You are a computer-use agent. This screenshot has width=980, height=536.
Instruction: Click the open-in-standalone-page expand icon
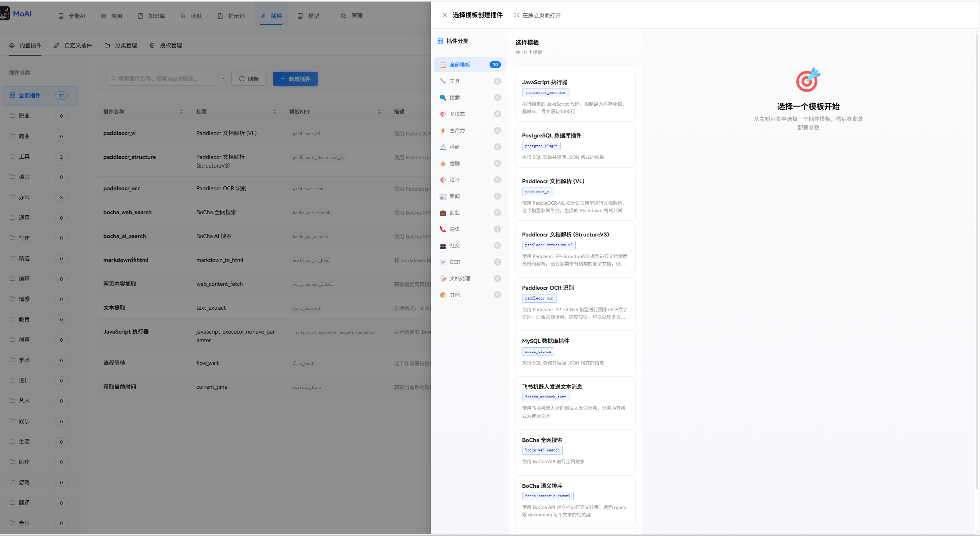click(516, 15)
